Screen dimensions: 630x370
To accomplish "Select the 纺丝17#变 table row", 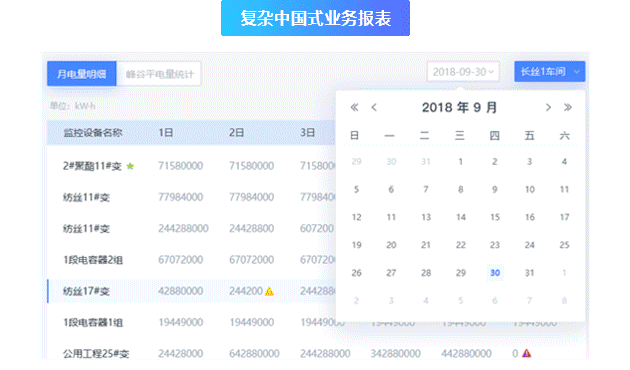I will coord(191,291).
